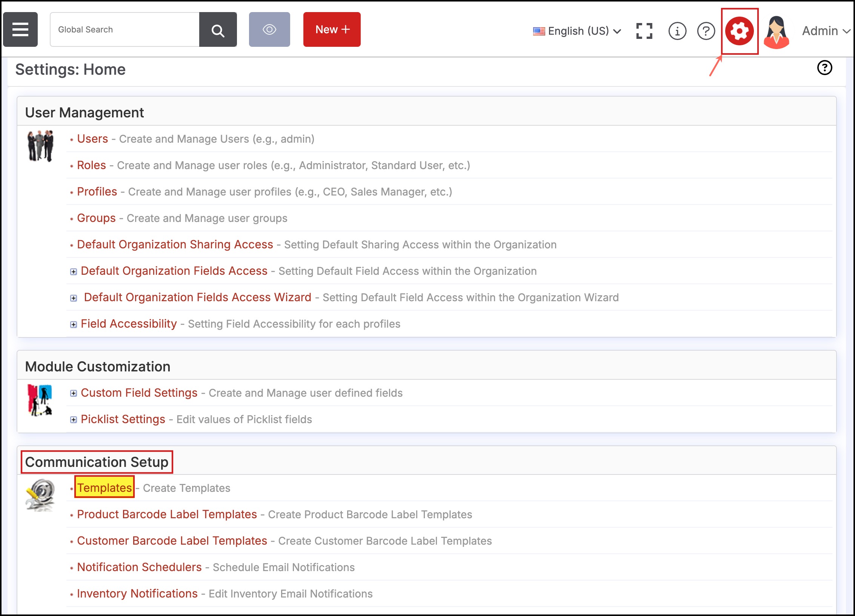Open the info circle icon

677,31
